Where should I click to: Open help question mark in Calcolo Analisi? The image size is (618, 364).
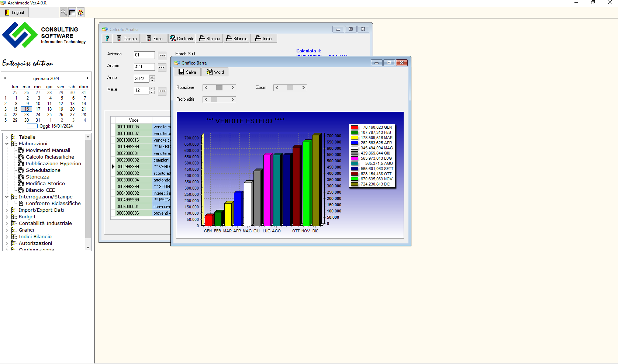(107, 38)
